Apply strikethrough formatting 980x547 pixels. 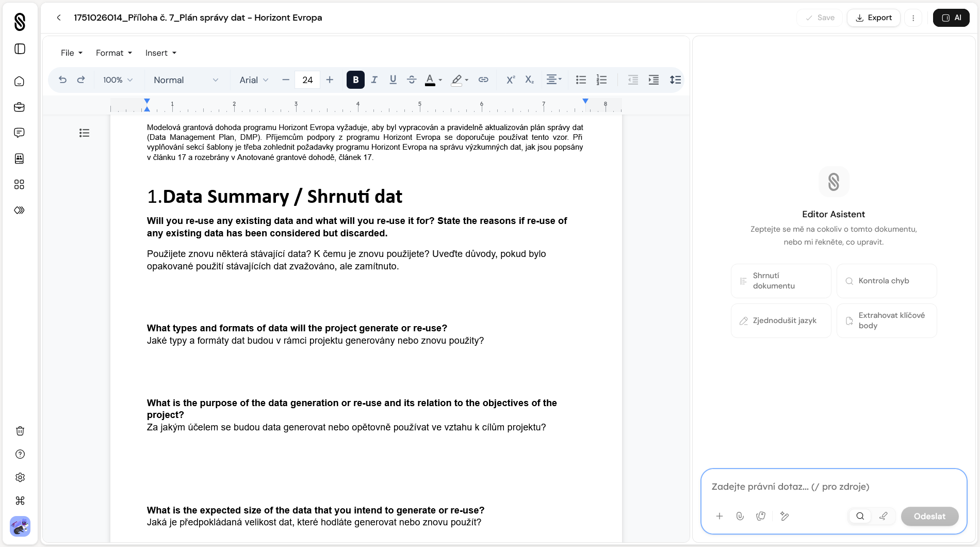pyautogui.click(x=412, y=79)
